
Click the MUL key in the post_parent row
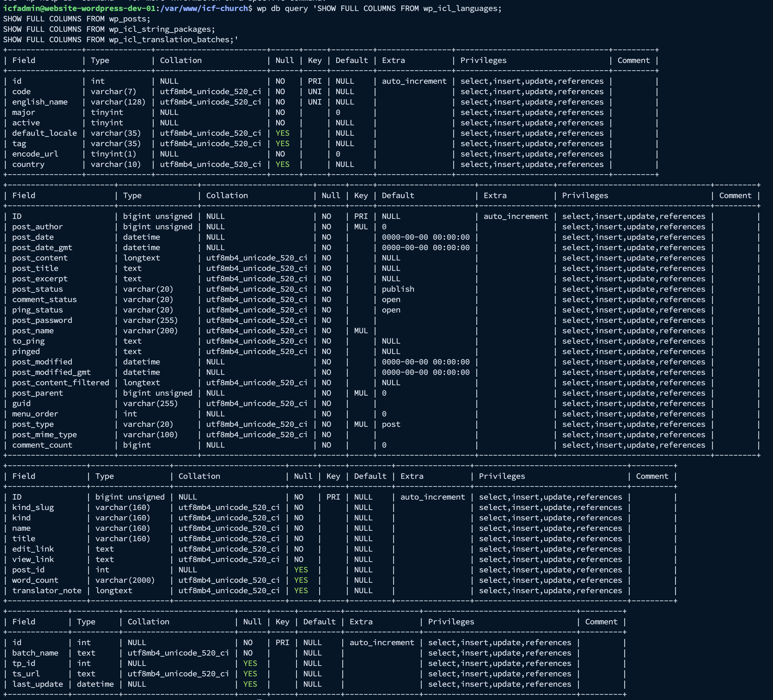click(361, 393)
